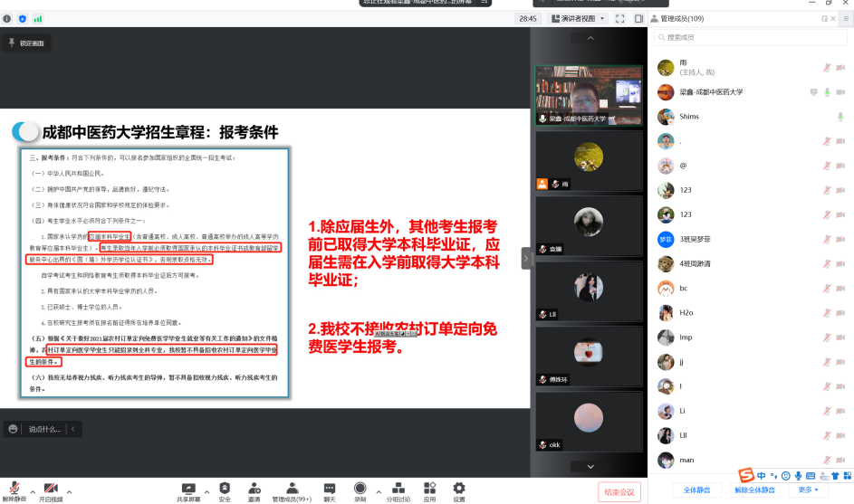Open the 应用 apps icon

[x=430, y=488]
